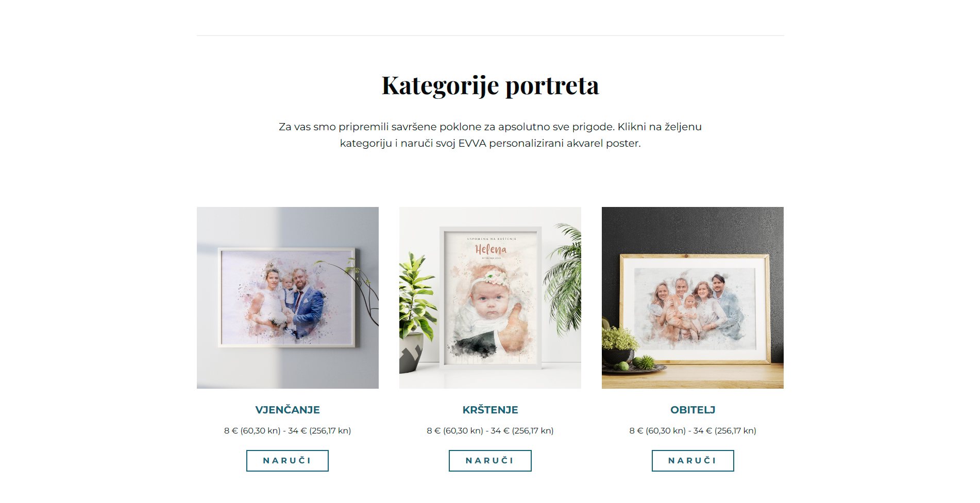Order via NARUČI button under Krštenje
This screenshot has width=980, height=503.
pyautogui.click(x=490, y=461)
